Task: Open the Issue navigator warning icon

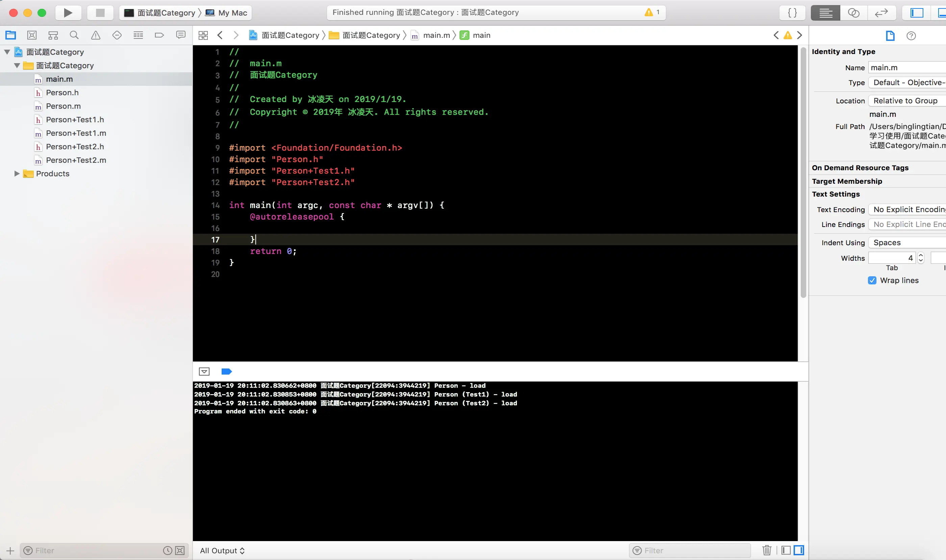Action: click(96, 35)
